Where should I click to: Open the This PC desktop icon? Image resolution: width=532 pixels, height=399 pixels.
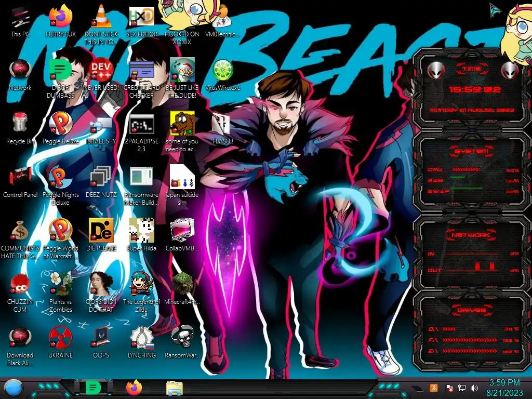click(x=20, y=22)
